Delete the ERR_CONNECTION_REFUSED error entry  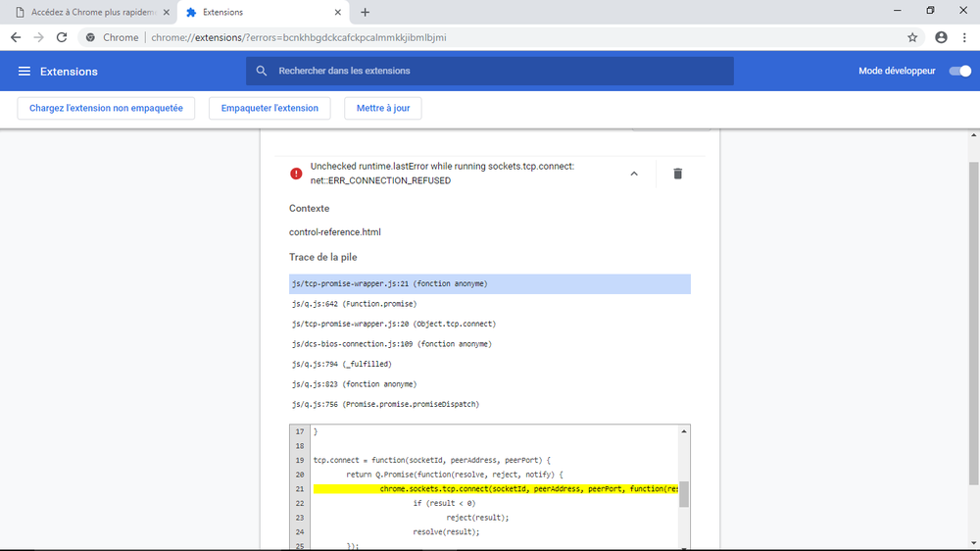pyautogui.click(x=677, y=174)
